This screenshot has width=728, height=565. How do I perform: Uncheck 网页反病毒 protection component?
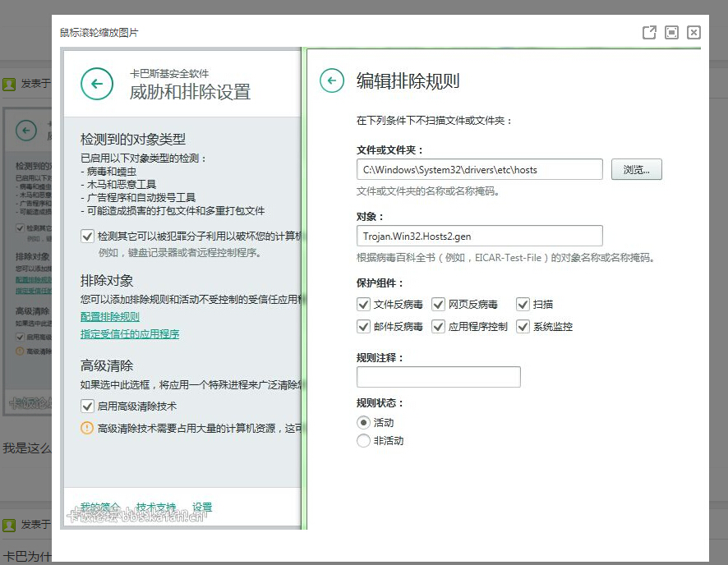(x=438, y=305)
